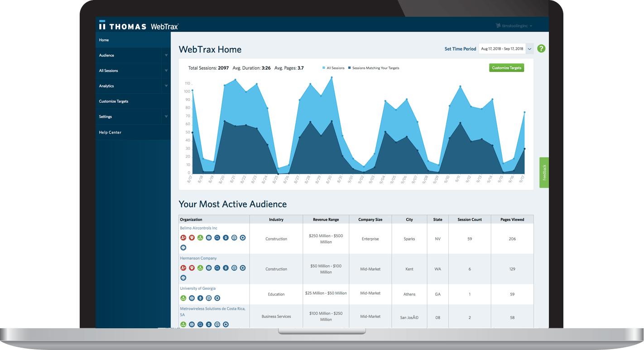Viewport: 644px width, 350px height.
Task: Expand the Analytics sidebar menu arrow
Action: tap(166, 86)
